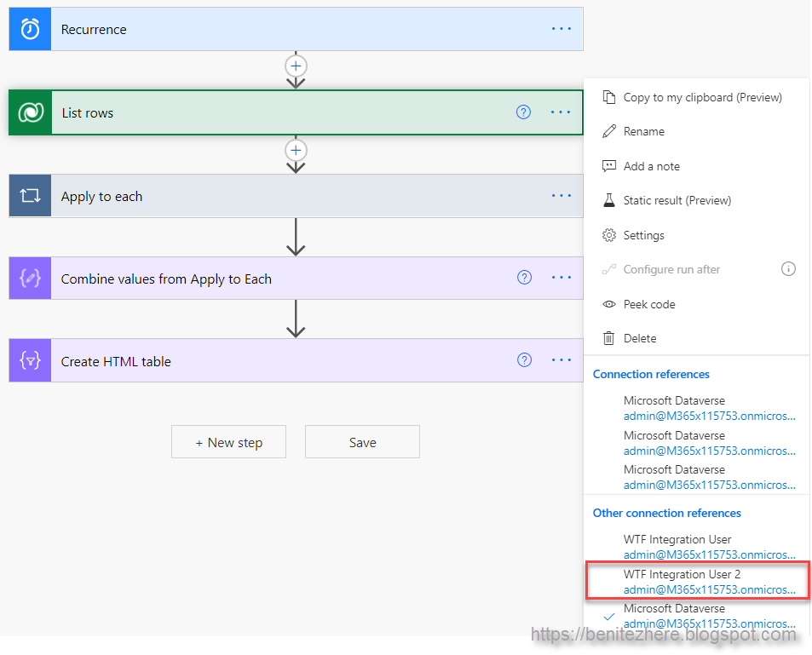
Task: Save the flow
Action: pos(361,441)
